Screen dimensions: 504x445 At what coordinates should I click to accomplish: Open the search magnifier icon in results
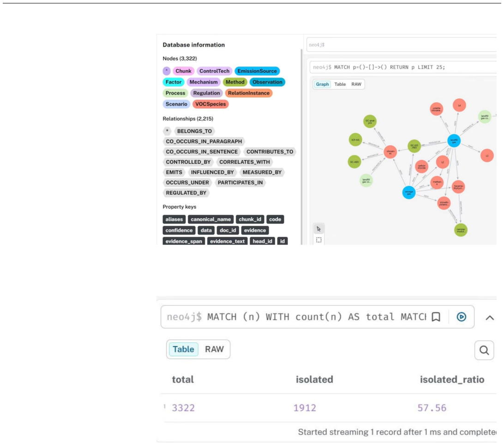point(484,350)
